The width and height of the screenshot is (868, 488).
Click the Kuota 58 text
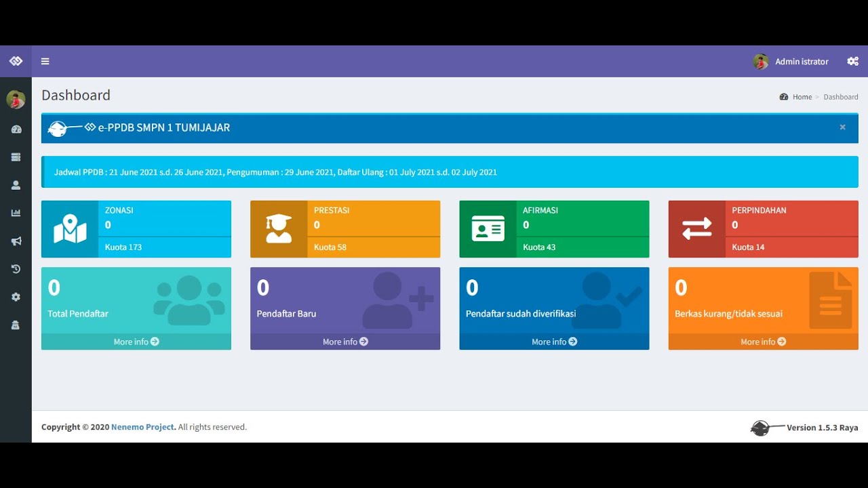pos(330,247)
